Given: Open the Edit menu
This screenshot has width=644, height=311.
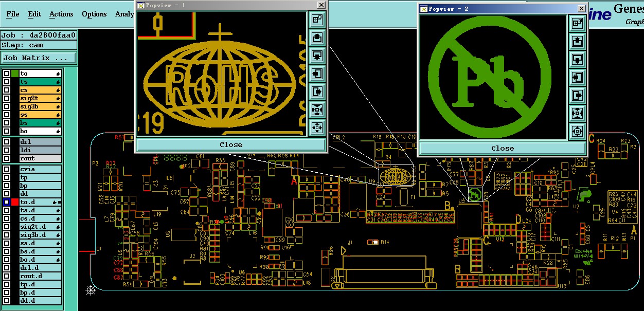Looking at the screenshot, I should (x=34, y=14).
